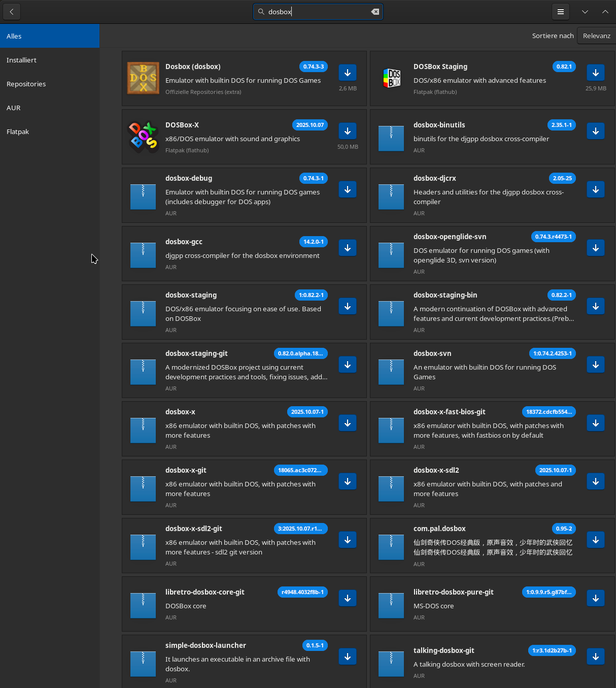Download dosbox-x-fast-bios-git
This screenshot has height=688, width=616.
point(596,423)
